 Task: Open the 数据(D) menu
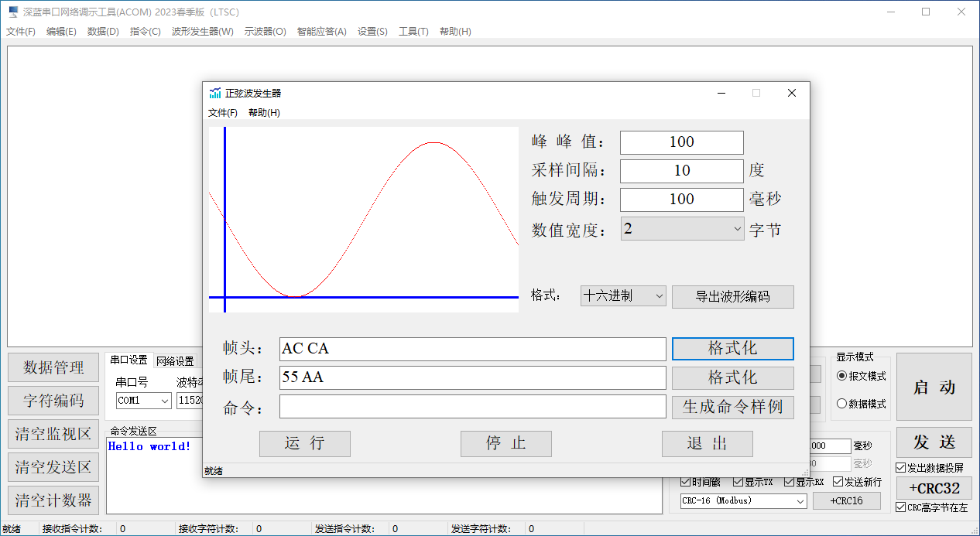[x=103, y=32]
